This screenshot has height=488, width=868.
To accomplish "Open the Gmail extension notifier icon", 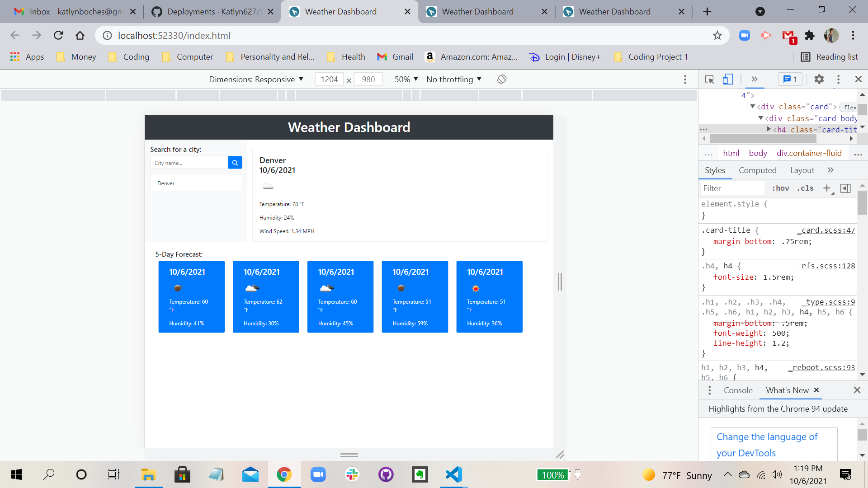I will click(x=789, y=36).
